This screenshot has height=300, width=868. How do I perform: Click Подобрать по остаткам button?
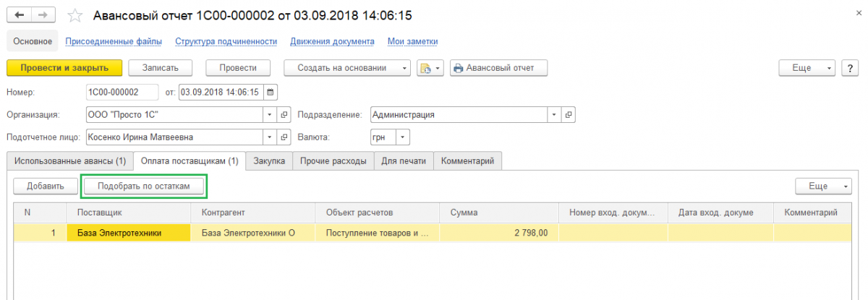point(144,186)
